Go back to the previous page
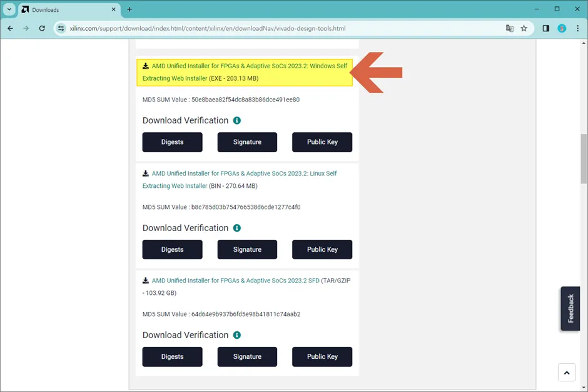Image resolution: width=588 pixels, height=392 pixels. pos(11,28)
